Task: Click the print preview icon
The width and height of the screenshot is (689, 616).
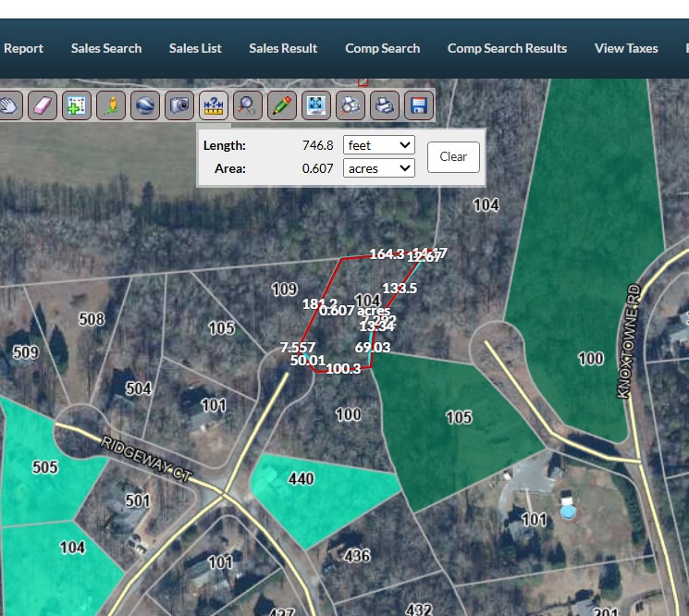Action: tap(351, 105)
